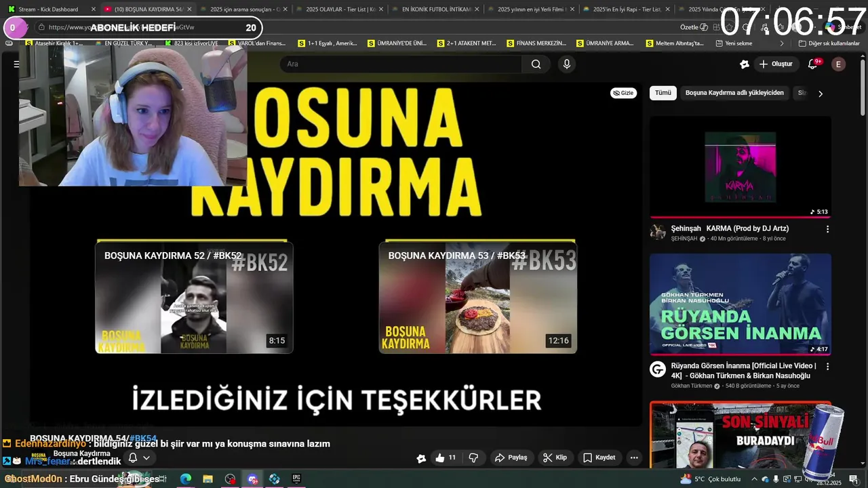This screenshot has width=868, height=488.
Task: Click the Şehinşah KARMA video title
Action: (730, 228)
